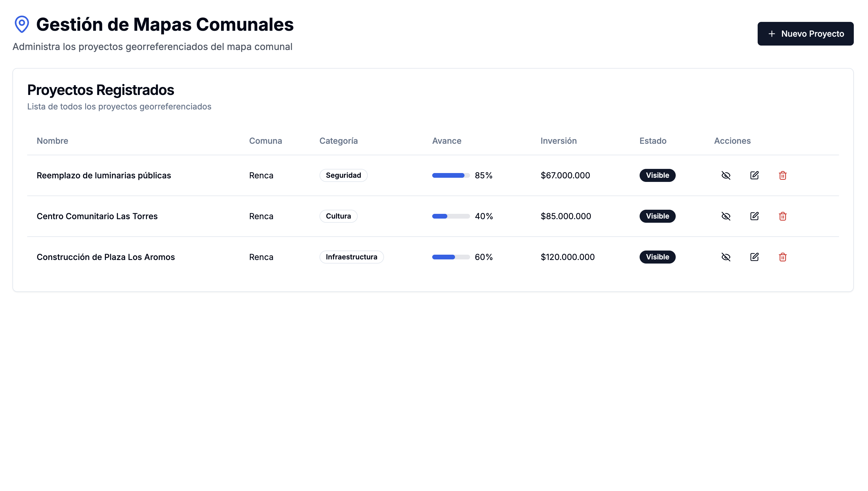
Task: Click the Seguridad category badge
Action: [343, 175]
